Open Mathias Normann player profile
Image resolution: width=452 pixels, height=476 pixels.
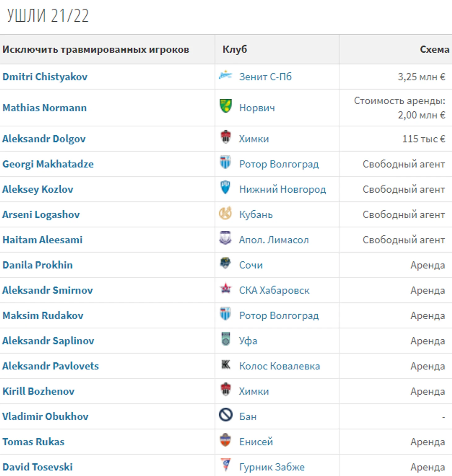pos(45,108)
